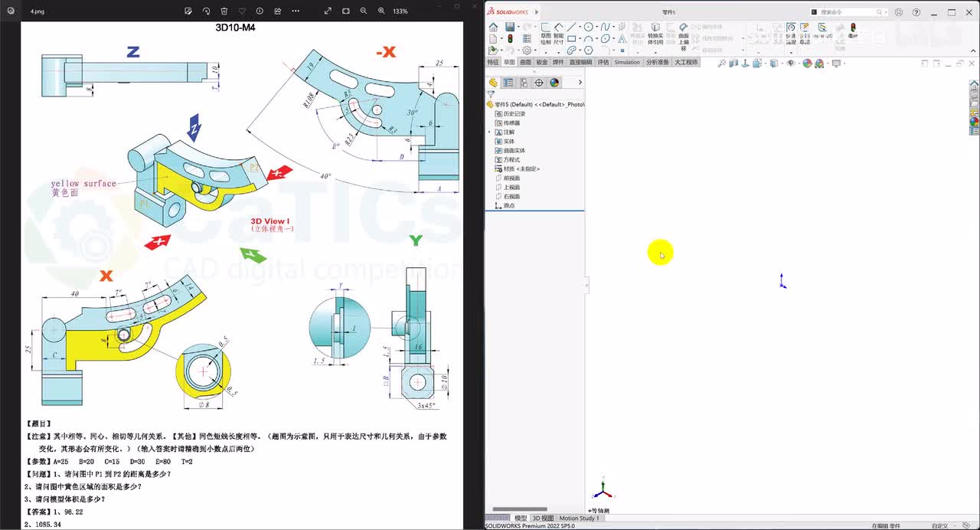Click Appearances sphere in right task pane
This screenshot has width=980, height=530.
[x=974, y=121]
